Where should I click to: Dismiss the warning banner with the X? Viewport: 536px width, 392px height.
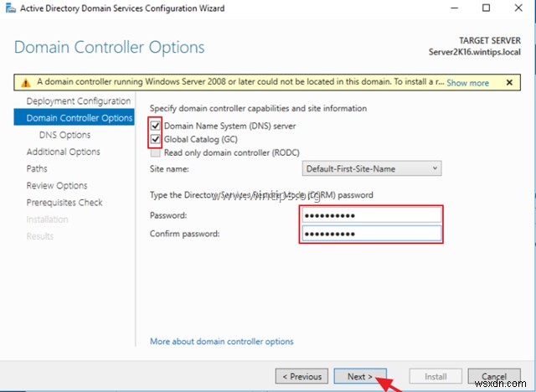tap(509, 82)
